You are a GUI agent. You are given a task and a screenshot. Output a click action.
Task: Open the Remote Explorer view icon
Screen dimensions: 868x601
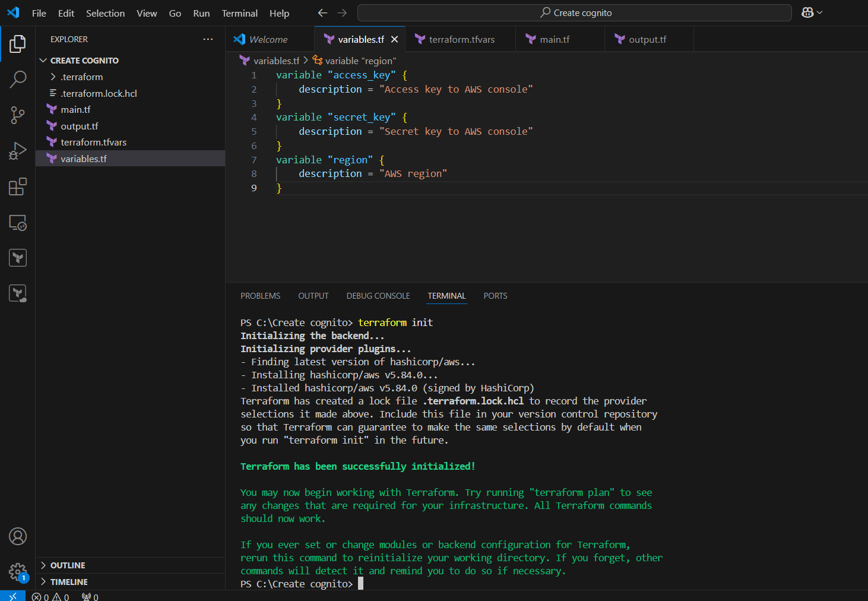pos(18,222)
